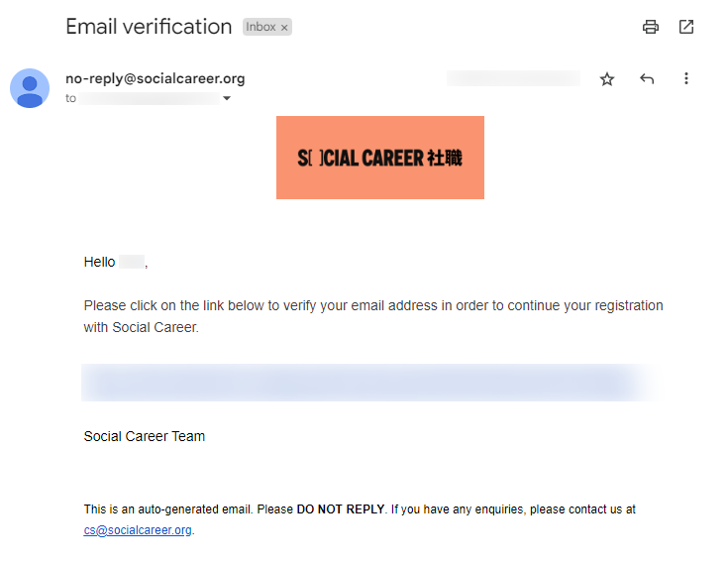Image resolution: width=728 pixels, height=564 pixels.
Task: Open the blurred verification link
Action: pos(369,383)
